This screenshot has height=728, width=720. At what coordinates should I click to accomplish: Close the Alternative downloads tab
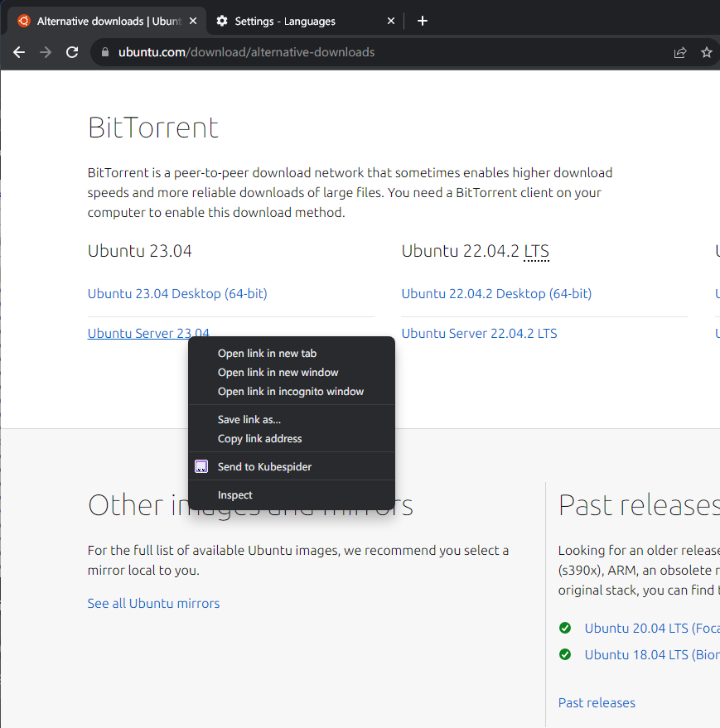193,21
